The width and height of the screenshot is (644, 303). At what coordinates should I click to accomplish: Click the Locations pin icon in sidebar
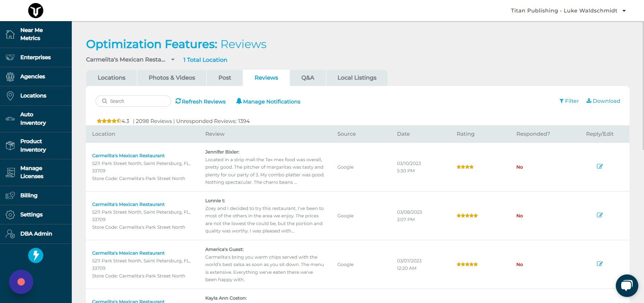(x=10, y=96)
